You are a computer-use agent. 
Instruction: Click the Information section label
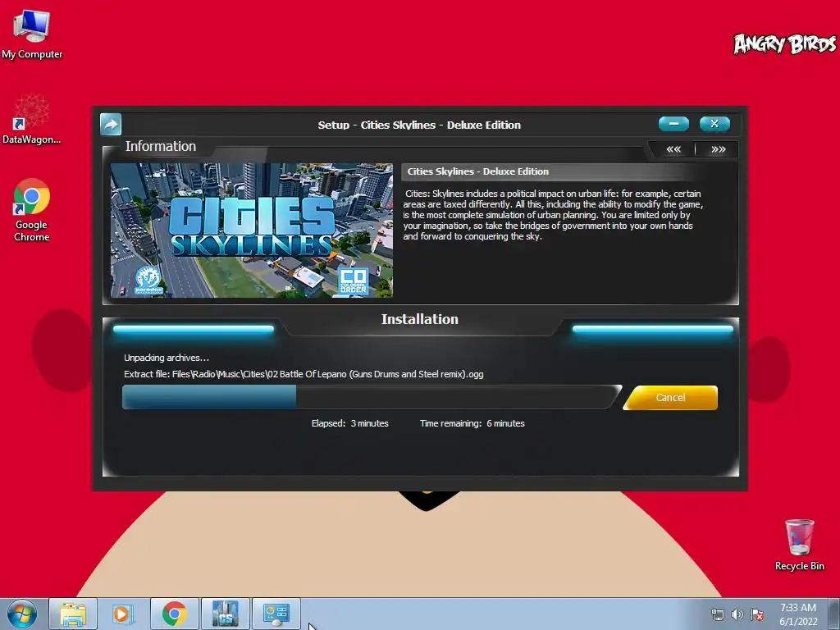[161, 146]
